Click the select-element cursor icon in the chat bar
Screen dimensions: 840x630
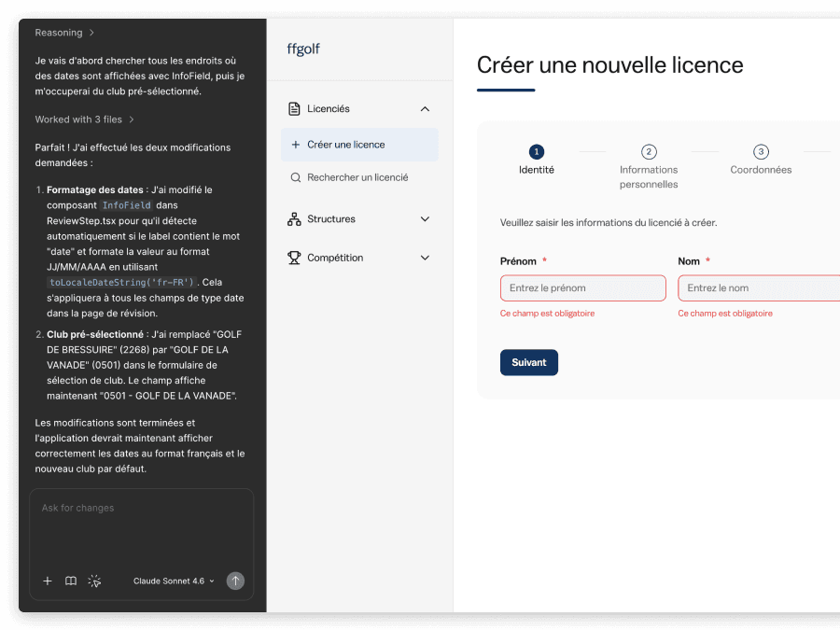(94, 581)
